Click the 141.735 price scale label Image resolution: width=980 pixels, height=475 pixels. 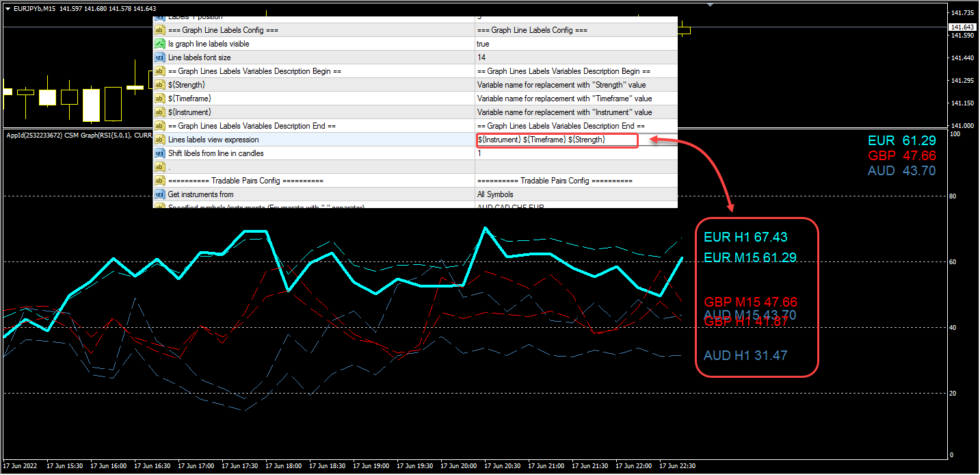[963, 13]
